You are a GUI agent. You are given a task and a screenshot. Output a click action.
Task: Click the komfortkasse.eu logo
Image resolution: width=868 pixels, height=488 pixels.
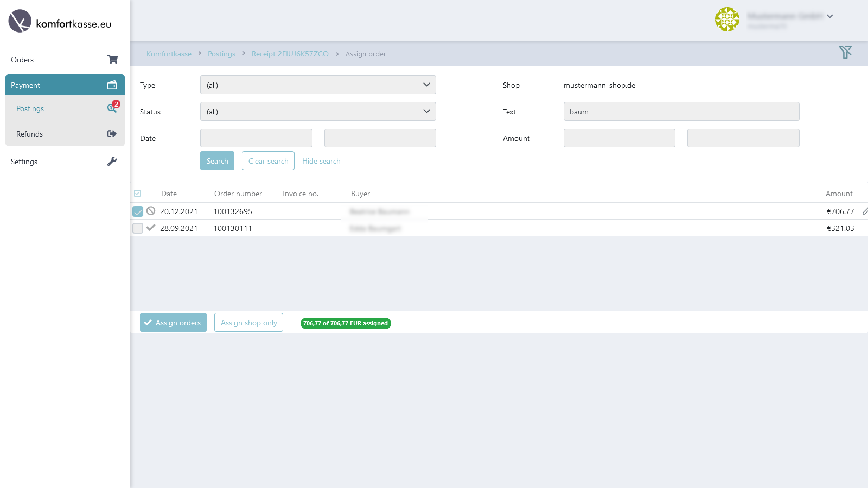pyautogui.click(x=60, y=22)
